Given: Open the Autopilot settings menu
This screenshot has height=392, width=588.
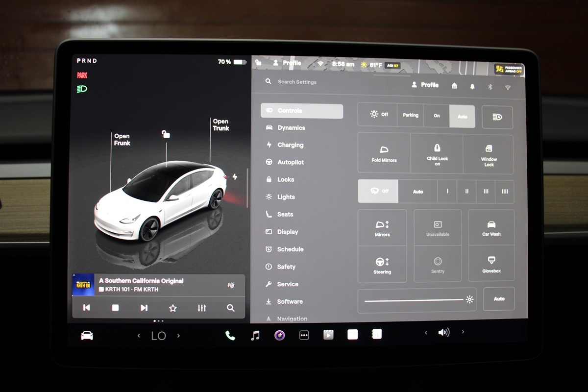Looking at the screenshot, I should pos(291,162).
